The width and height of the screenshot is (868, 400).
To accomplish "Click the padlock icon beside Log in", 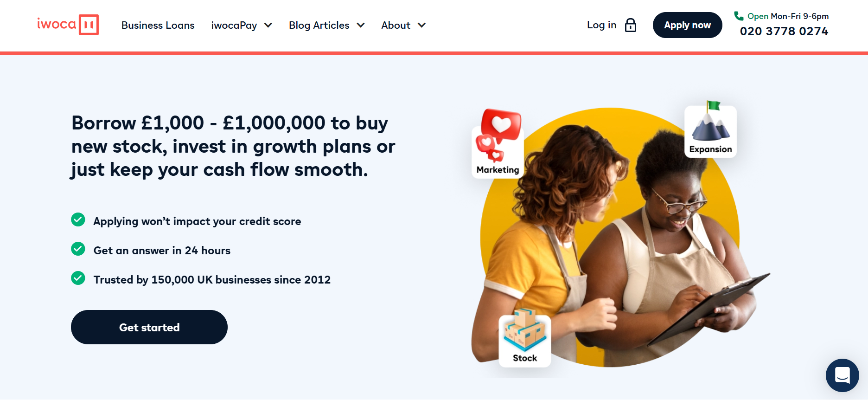I will 631,25.
